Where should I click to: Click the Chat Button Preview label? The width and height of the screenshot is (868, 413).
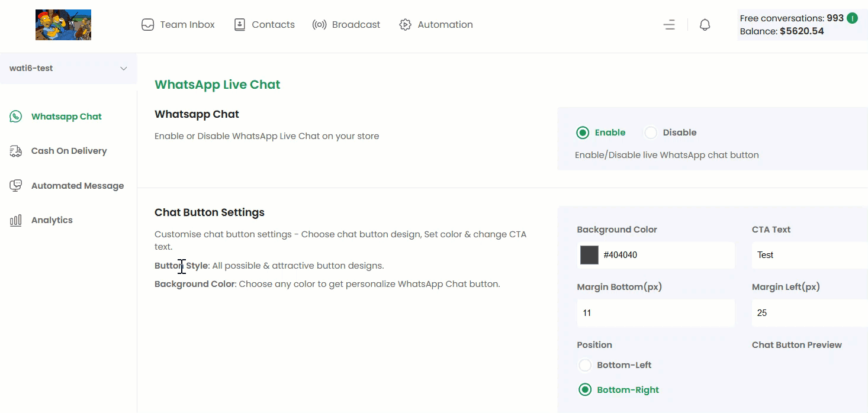797,345
